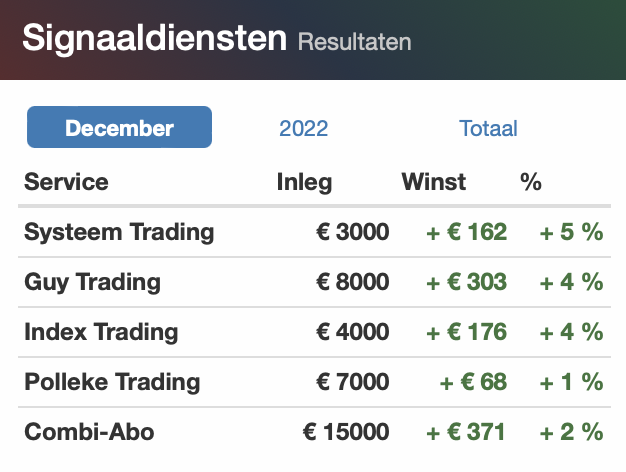Click the Service column header
Image resolution: width=626 pixels, height=472 pixels.
coord(66,182)
